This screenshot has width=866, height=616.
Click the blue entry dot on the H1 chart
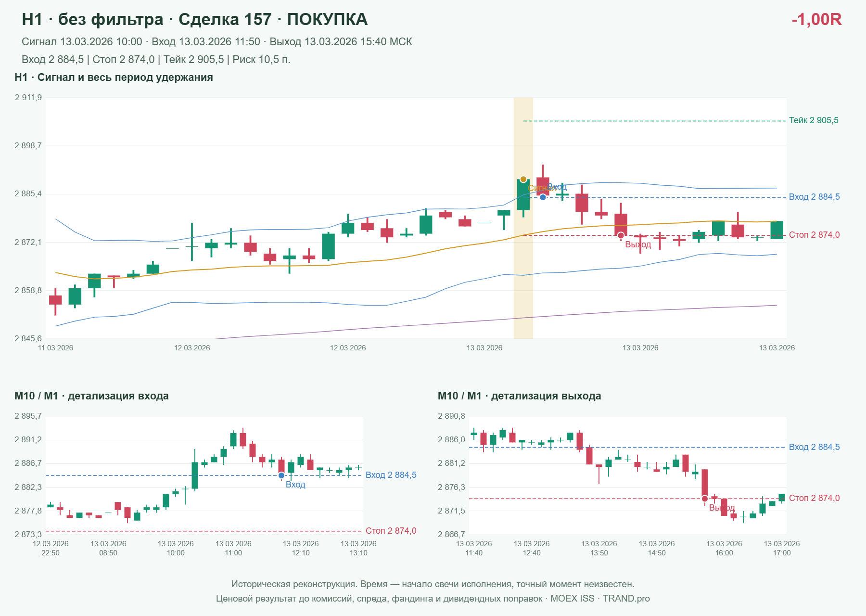point(543,197)
